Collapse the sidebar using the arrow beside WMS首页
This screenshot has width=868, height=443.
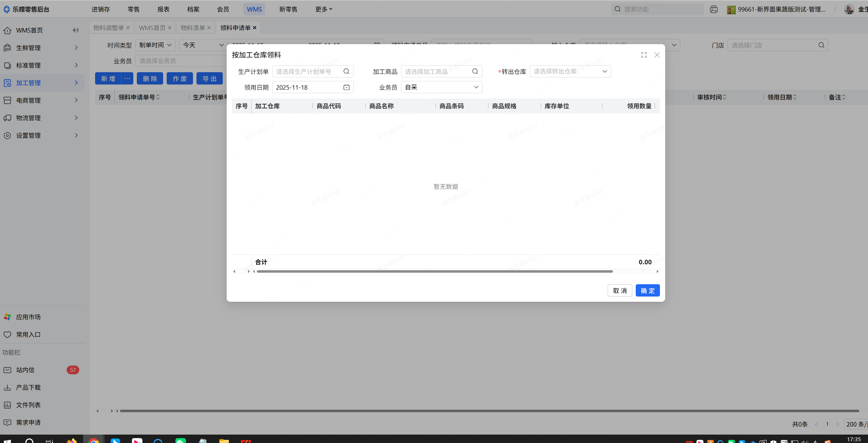[75, 30]
